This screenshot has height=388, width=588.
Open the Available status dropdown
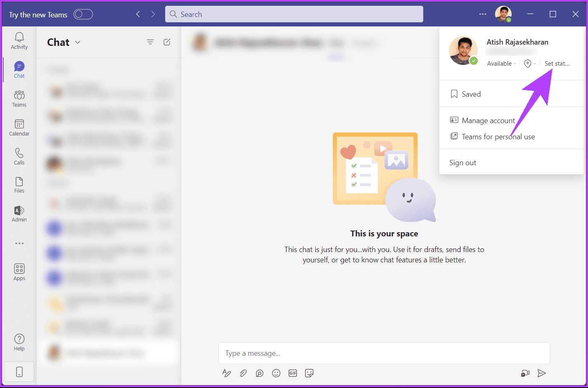500,63
